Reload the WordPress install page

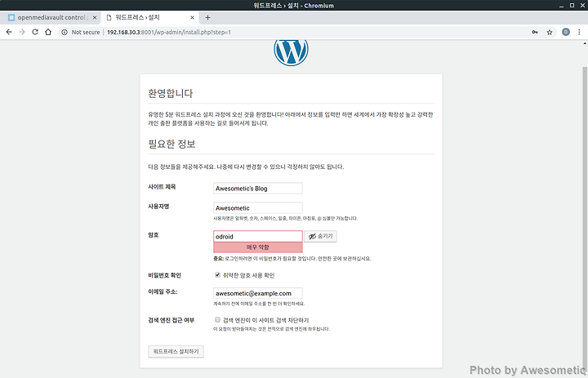tap(35, 33)
